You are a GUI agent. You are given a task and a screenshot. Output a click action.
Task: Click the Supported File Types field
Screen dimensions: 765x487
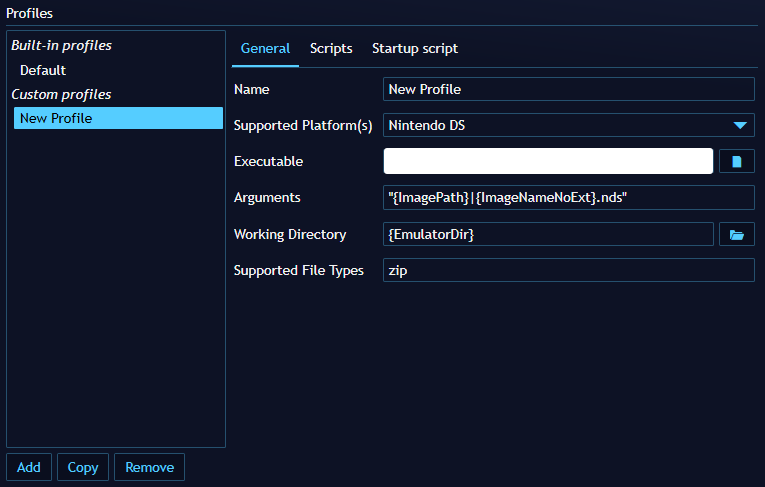coord(569,270)
